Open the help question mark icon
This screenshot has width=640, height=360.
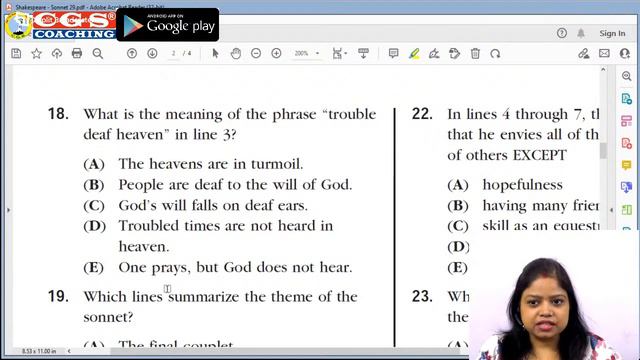(562, 33)
